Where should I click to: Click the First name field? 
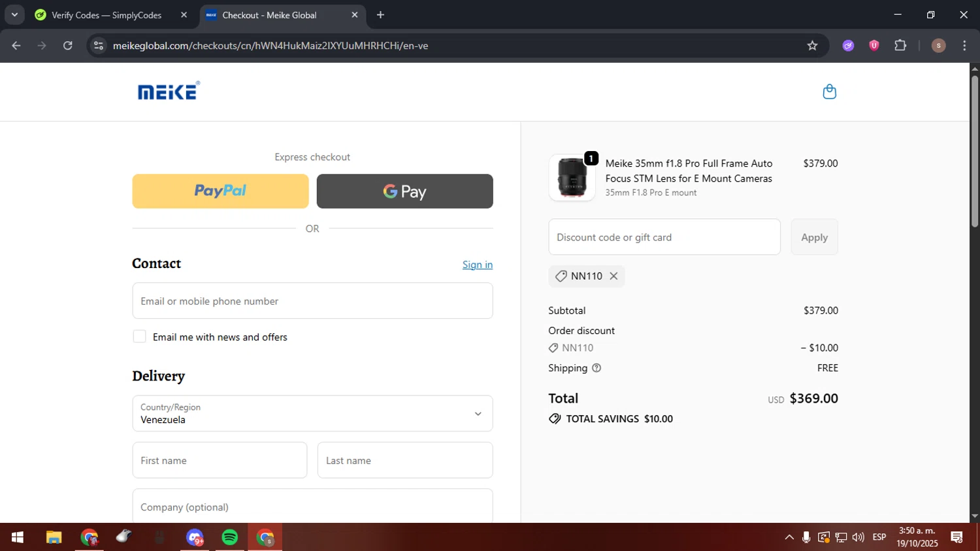(220, 460)
